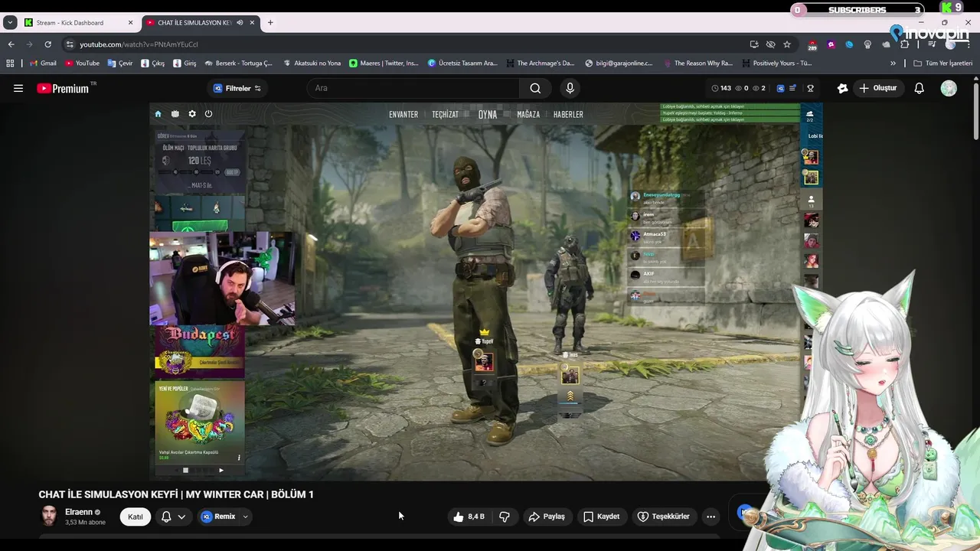Bookmark this page with the star

click(787, 44)
